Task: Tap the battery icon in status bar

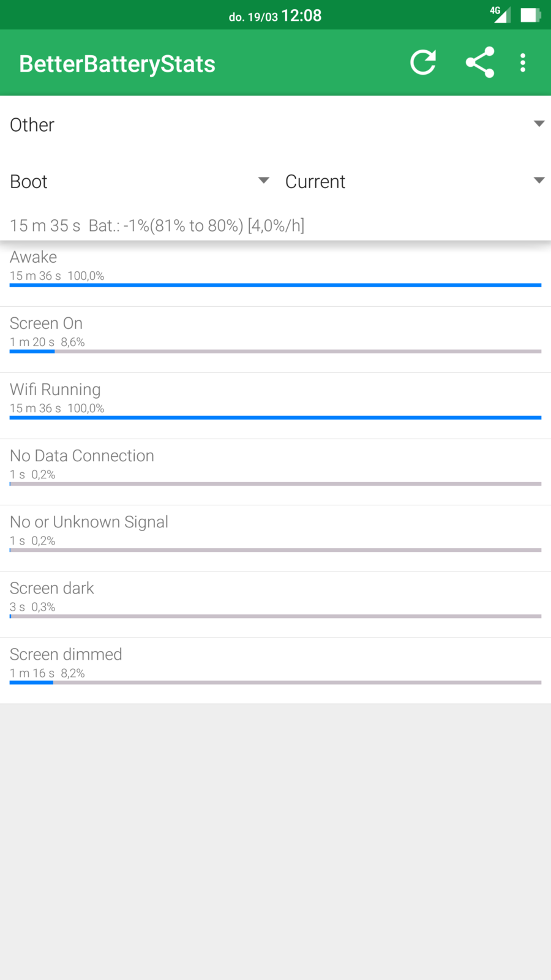Action: pyautogui.click(x=530, y=15)
